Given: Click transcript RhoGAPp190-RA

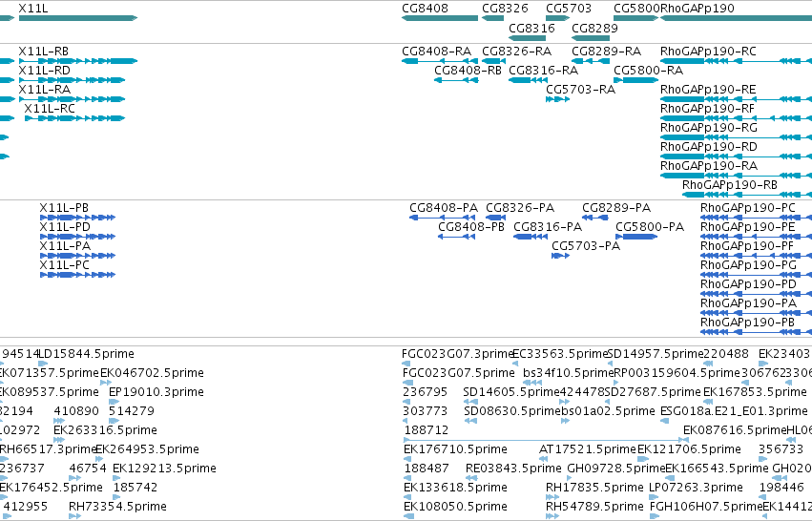Looking at the screenshot, I should click(736, 177).
